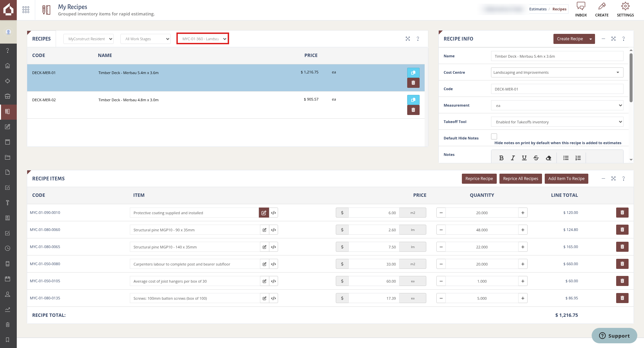
Task: Open MyConstruct Resident dropdown
Action: tap(89, 39)
